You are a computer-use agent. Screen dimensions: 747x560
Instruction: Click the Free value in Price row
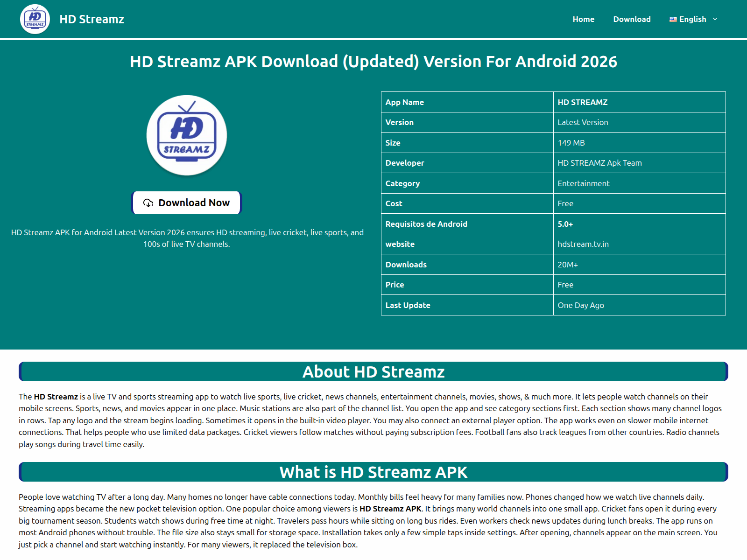tap(640, 285)
